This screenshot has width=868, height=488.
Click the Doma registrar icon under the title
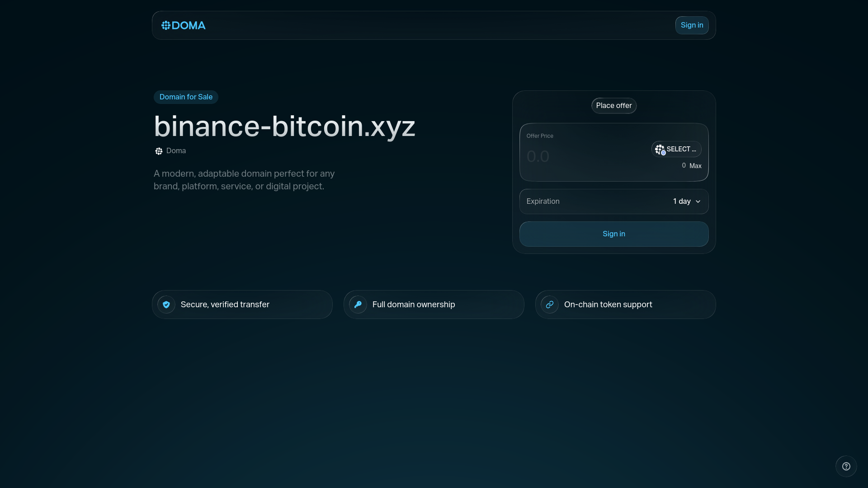pyautogui.click(x=159, y=151)
